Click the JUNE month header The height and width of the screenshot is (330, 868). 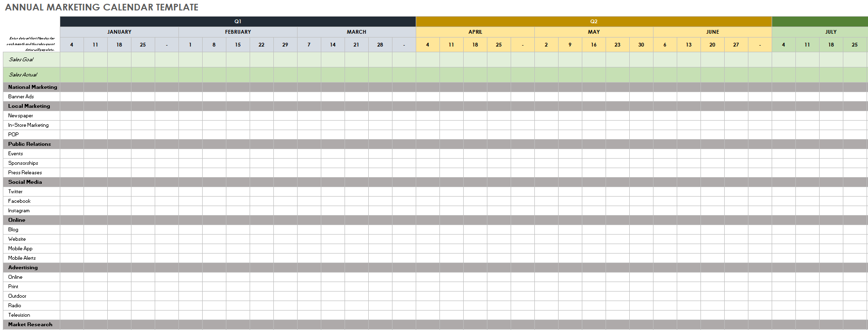pos(712,32)
